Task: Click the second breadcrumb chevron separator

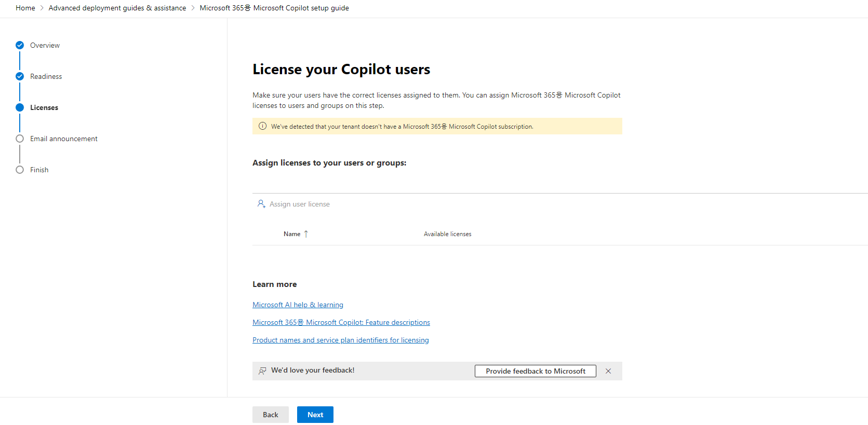Action: click(x=193, y=8)
